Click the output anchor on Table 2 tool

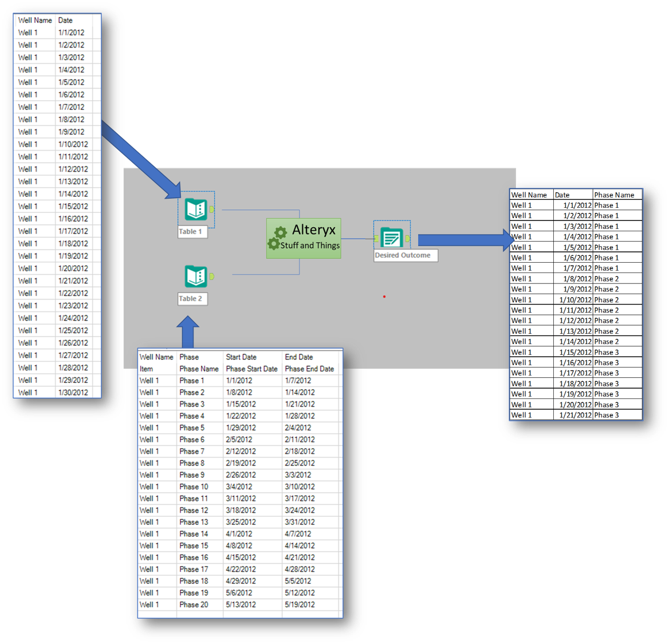pyautogui.click(x=211, y=275)
